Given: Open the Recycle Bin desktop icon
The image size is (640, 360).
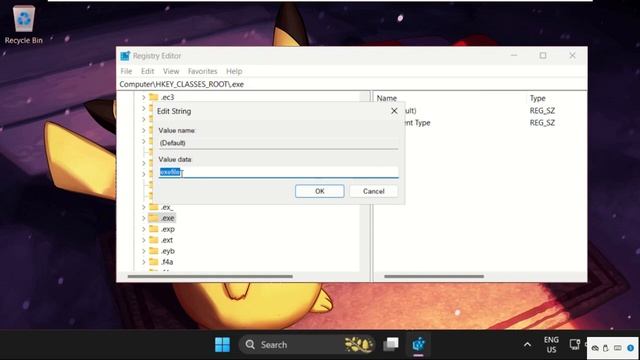Looking at the screenshot, I should point(24,25).
